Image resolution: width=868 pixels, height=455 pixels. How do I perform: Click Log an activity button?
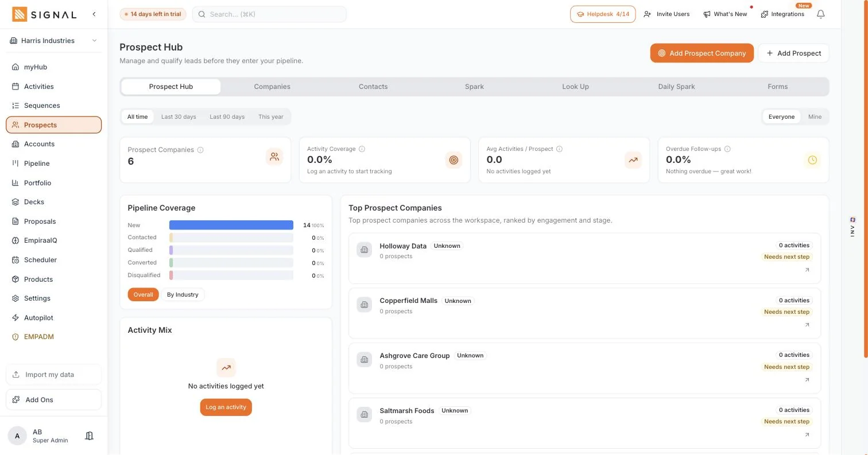coord(226,407)
